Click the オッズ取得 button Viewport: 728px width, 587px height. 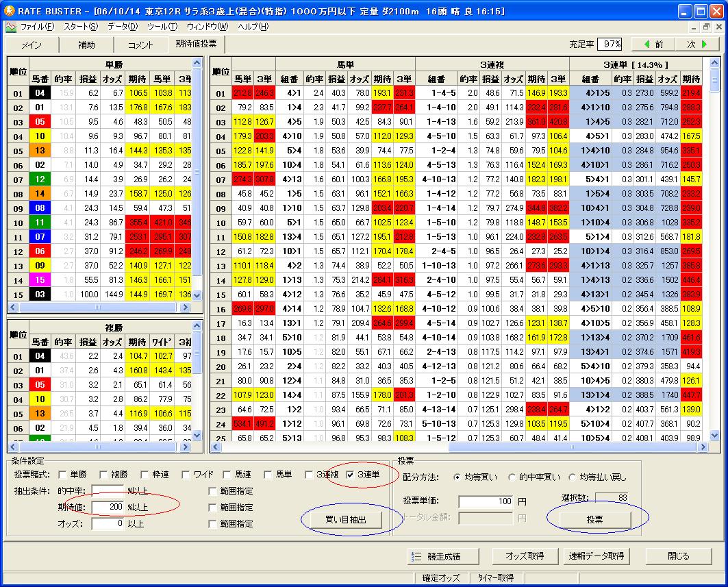pos(525,556)
